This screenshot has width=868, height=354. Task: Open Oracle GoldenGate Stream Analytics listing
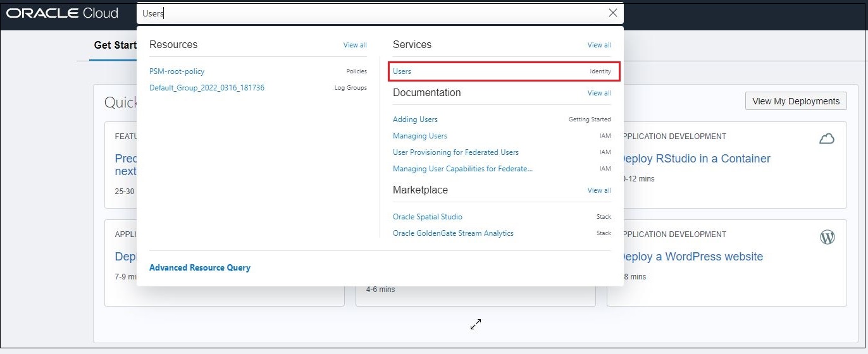(453, 233)
